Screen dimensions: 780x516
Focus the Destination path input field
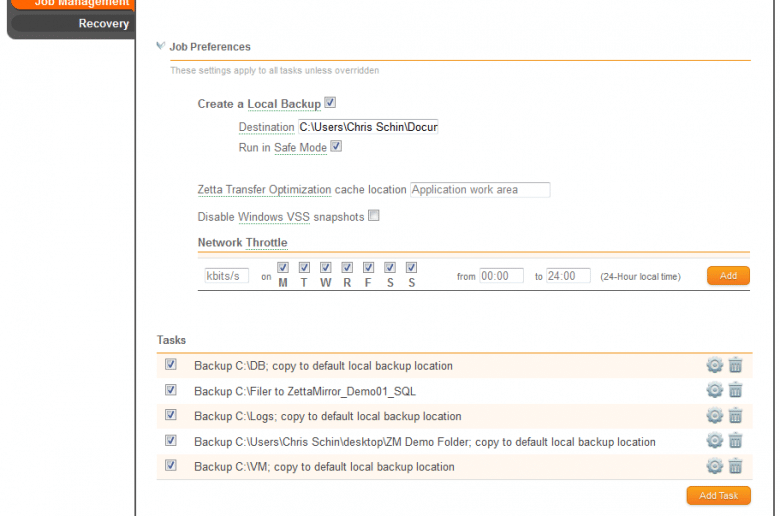(368, 127)
